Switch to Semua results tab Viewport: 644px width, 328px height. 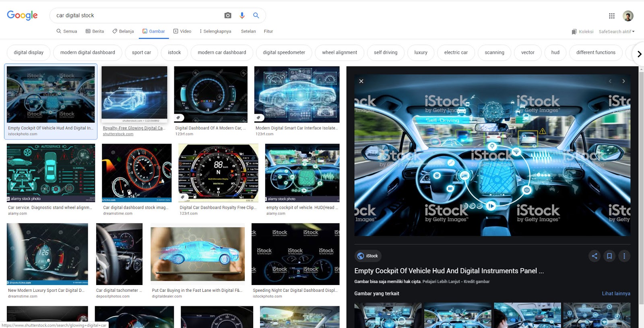pos(67,31)
